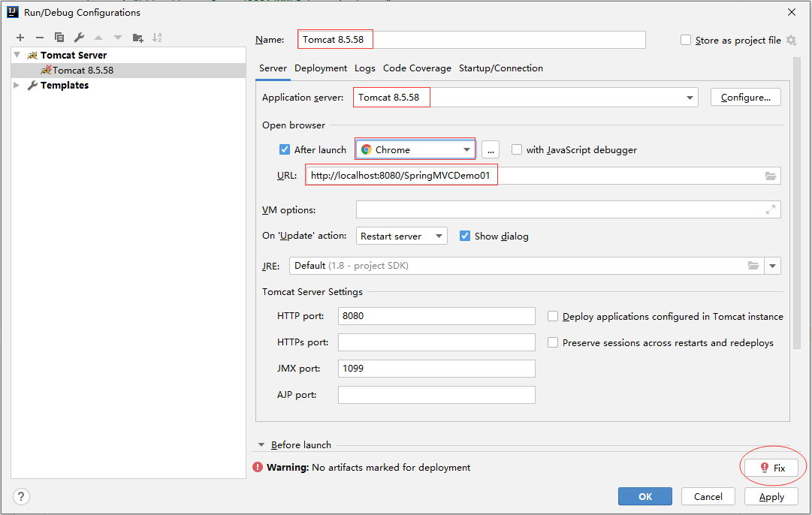The width and height of the screenshot is (812, 515).
Task: Click the Sort Configurations alphabetically icon
Action: tap(157, 38)
